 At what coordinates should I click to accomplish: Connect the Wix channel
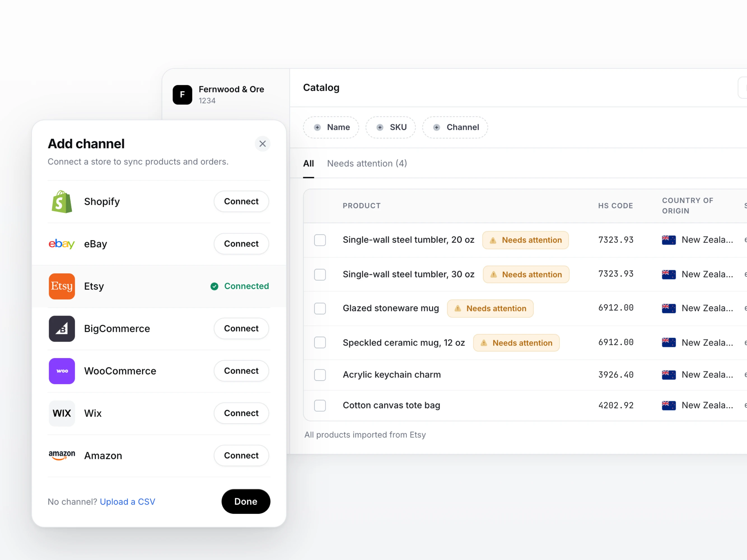point(241,413)
